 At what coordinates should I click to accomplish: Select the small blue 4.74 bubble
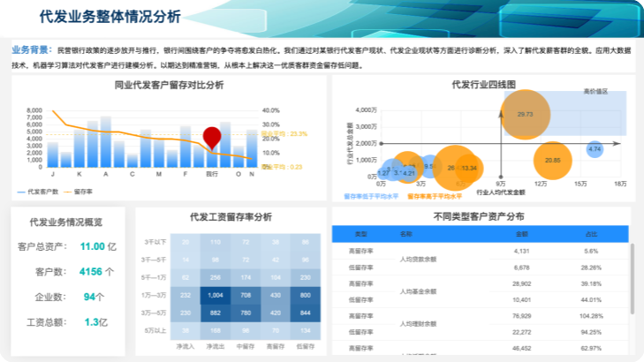click(x=595, y=149)
